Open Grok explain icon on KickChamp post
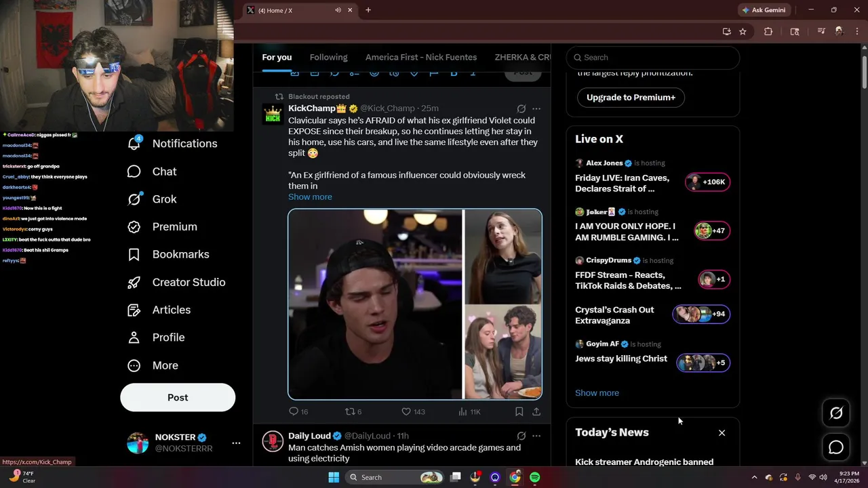This screenshot has height=488, width=868. pyautogui.click(x=521, y=108)
